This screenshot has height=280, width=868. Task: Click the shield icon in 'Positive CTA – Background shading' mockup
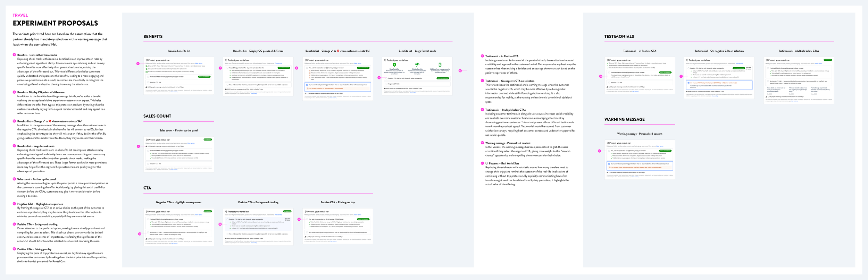[x=226, y=212]
